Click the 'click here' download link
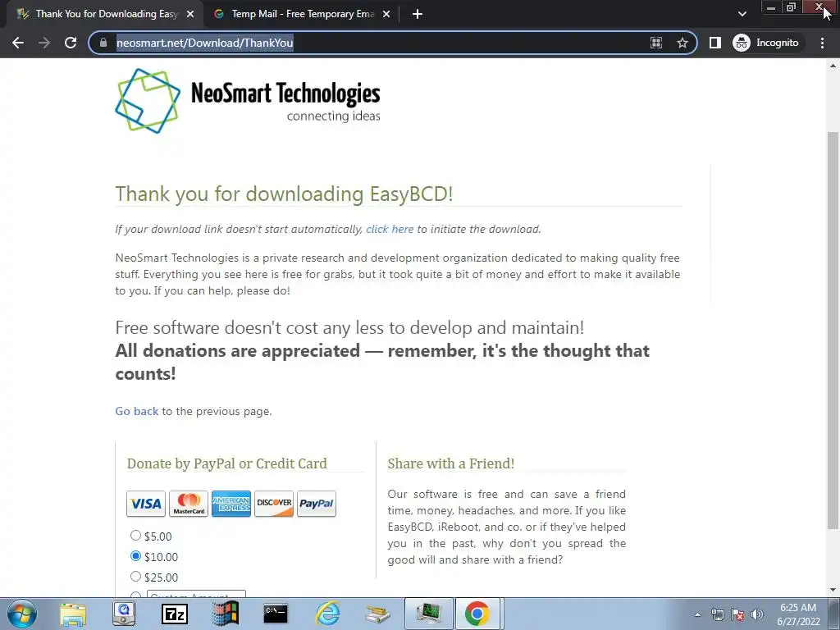 coord(390,230)
